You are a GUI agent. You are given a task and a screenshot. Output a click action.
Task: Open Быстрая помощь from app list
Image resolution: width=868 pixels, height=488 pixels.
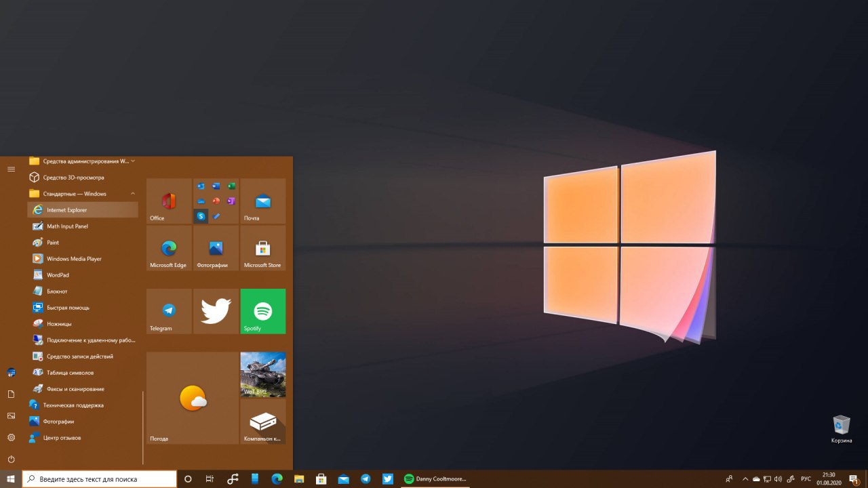click(83, 308)
